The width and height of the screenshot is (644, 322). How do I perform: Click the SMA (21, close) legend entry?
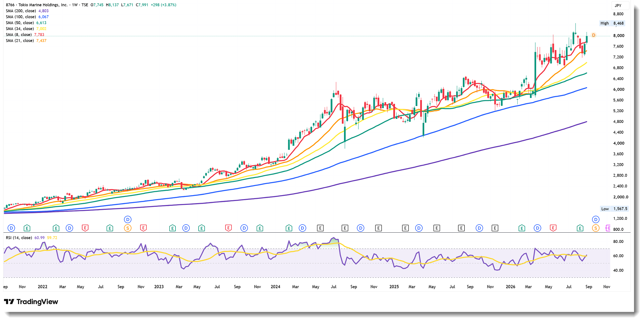coord(26,41)
